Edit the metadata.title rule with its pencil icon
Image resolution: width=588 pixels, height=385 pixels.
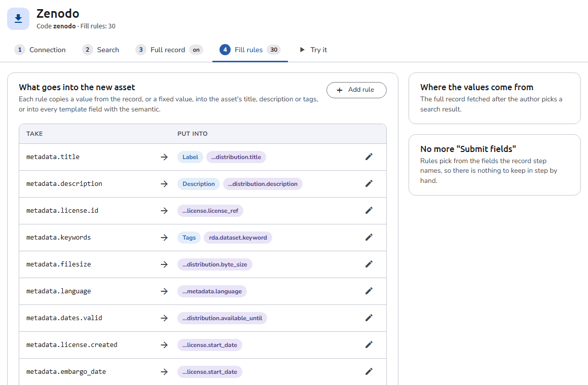pos(369,157)
